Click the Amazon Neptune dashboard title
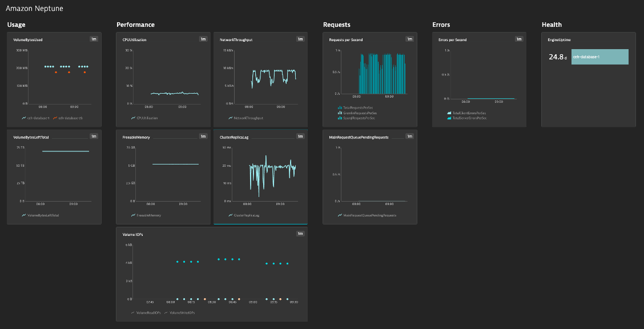 pyautogui.click(x=34, y=8)
